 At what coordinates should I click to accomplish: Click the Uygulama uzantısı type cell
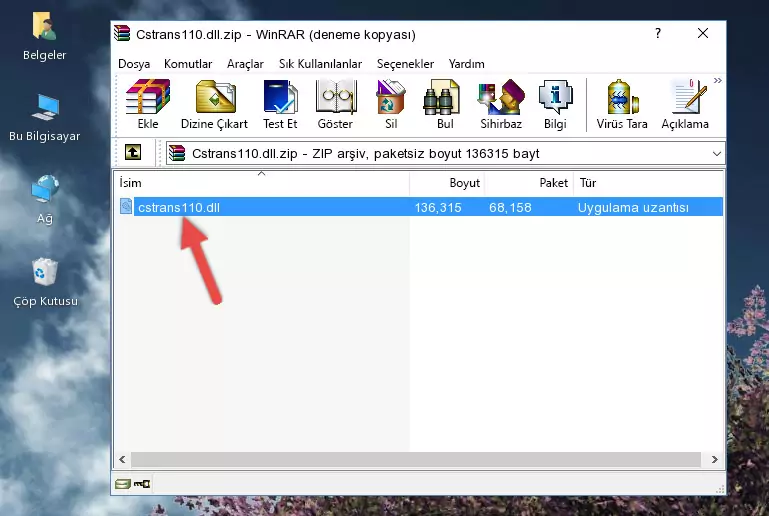(x=633, y=207)
